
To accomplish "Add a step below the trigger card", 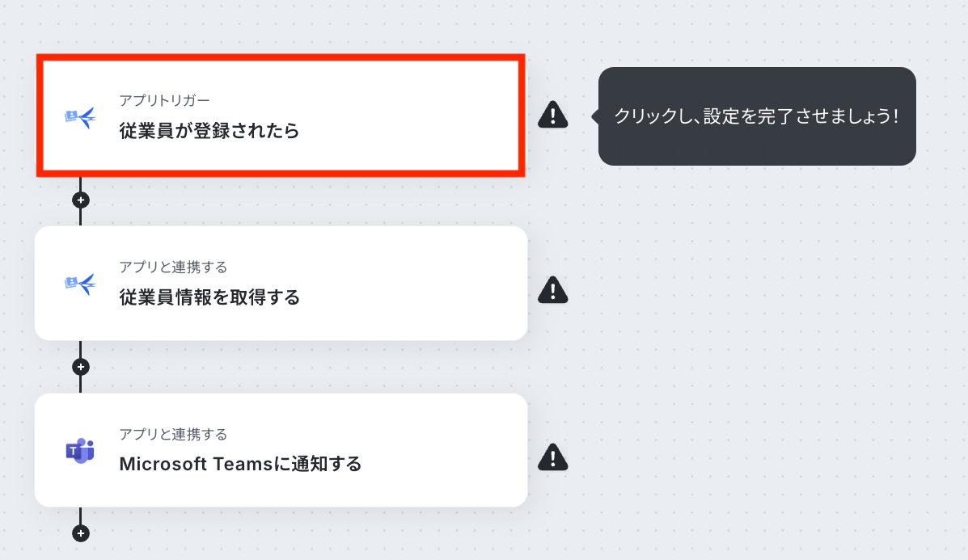I will point(81,200).
